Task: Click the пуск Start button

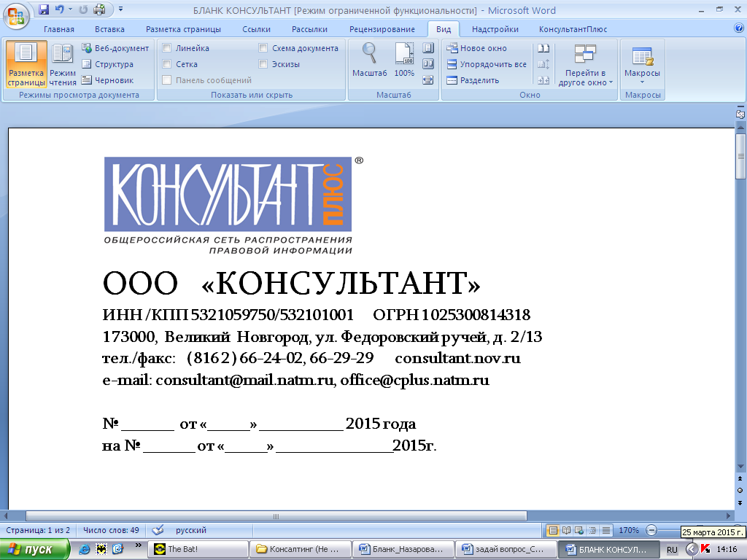Action: (34, 550)
